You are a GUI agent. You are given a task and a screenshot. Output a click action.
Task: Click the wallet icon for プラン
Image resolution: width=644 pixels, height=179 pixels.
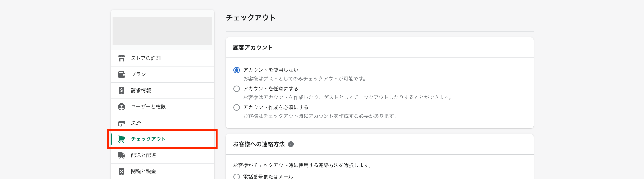[x=122, y=75]
